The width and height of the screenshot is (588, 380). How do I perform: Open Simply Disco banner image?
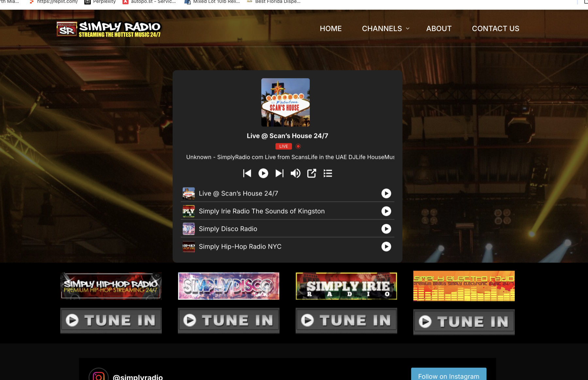(229, 286)
